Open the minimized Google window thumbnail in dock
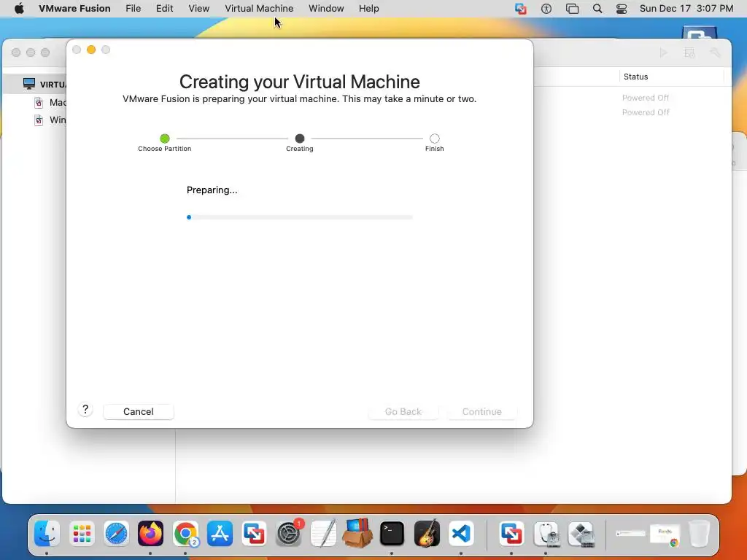 665,534
